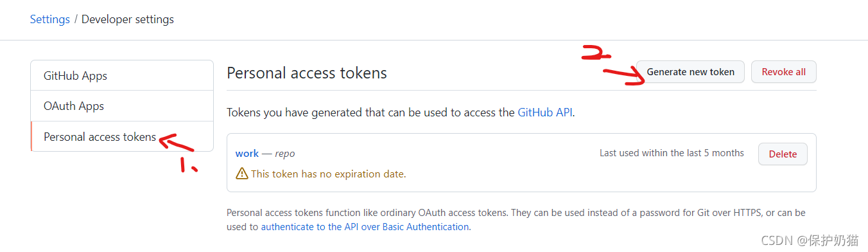
Task: Click the red handwritten number 1 annotation
Action: 188,166
